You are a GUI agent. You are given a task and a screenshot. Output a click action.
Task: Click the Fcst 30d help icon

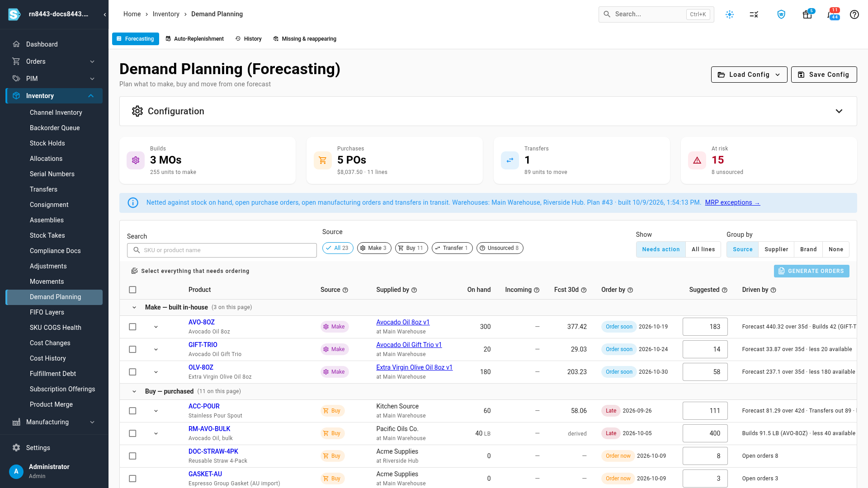coord(584,290)
